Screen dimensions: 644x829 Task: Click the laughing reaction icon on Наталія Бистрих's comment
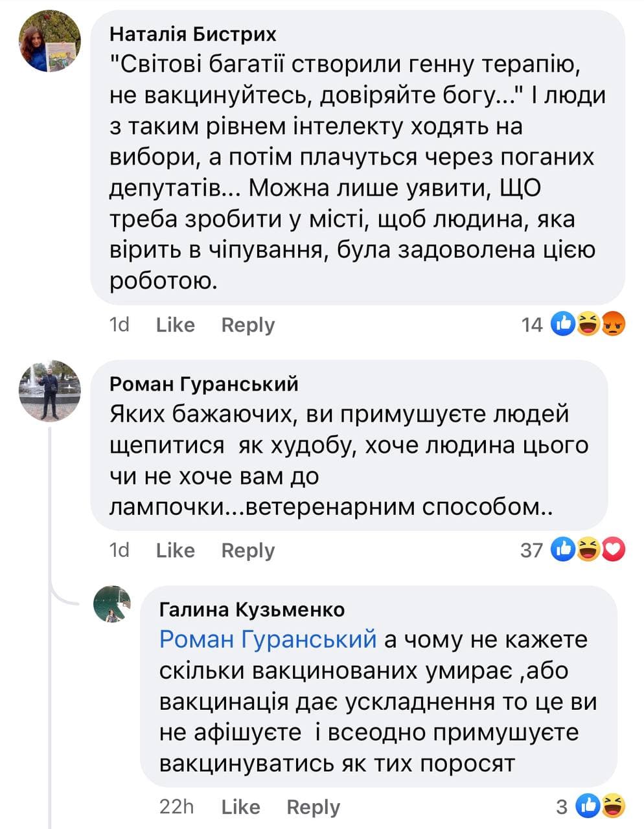click(588, 323)
